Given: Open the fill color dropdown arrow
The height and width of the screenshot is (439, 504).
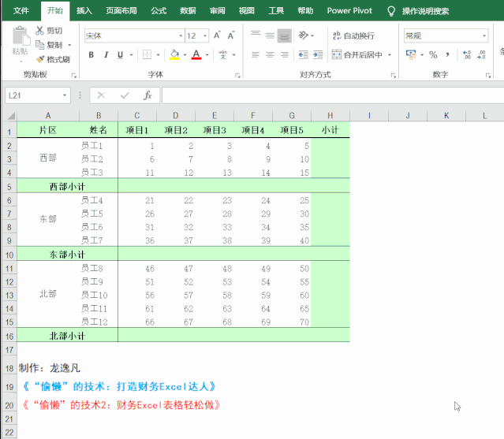Looking at the screenshot, I should pos(185,55).
